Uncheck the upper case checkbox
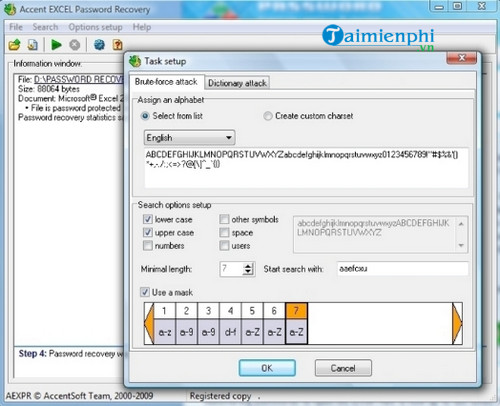 click(x=148, y=232)
